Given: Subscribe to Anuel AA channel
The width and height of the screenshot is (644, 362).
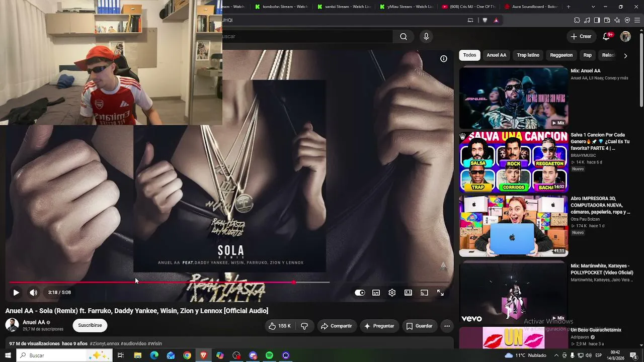Looking at the screenshot, I should pyautogui.click(x=90, y=325).
